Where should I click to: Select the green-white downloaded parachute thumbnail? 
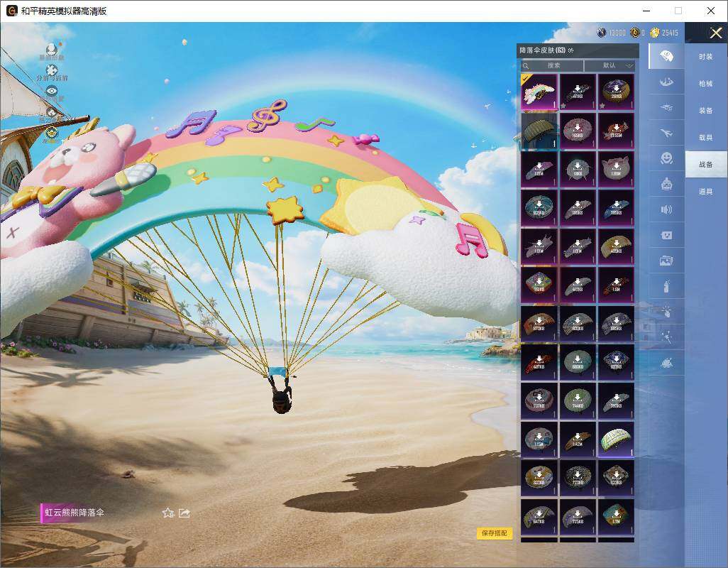[x=616, y=439]
